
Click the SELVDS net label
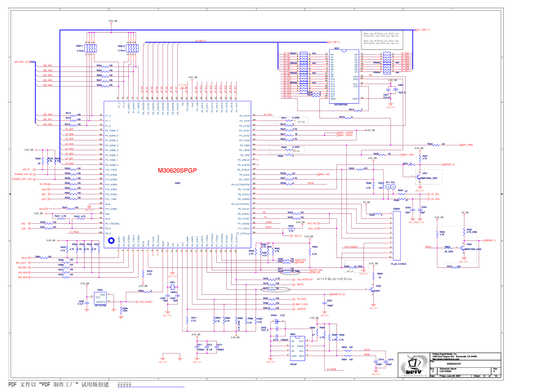coord(302,260)
